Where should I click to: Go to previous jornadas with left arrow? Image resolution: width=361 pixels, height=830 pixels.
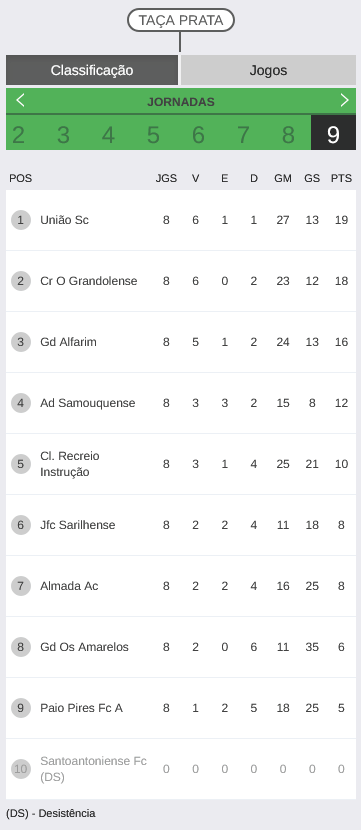pos(20,101)
